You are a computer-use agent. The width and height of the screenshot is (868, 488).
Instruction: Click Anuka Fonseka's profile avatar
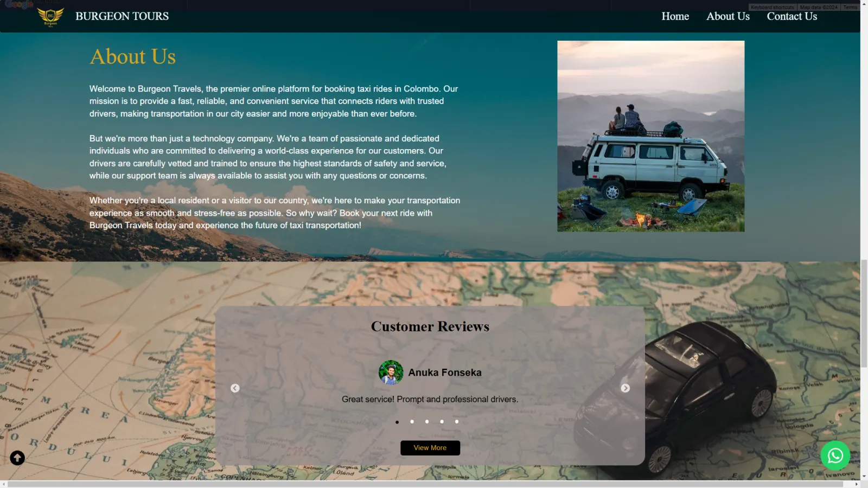click(x=391, y=373)
